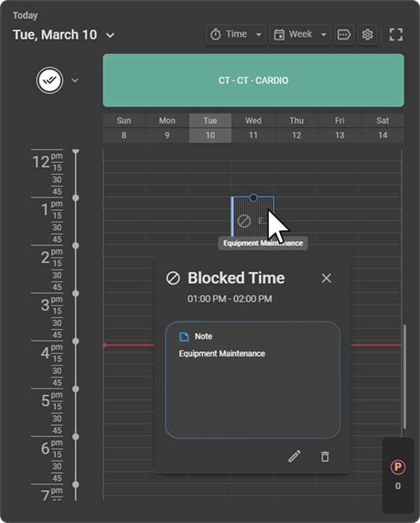Click the double-checkmark status circle
The width and height of the screenshot is (420, 523).
click(x=50, y=80)
